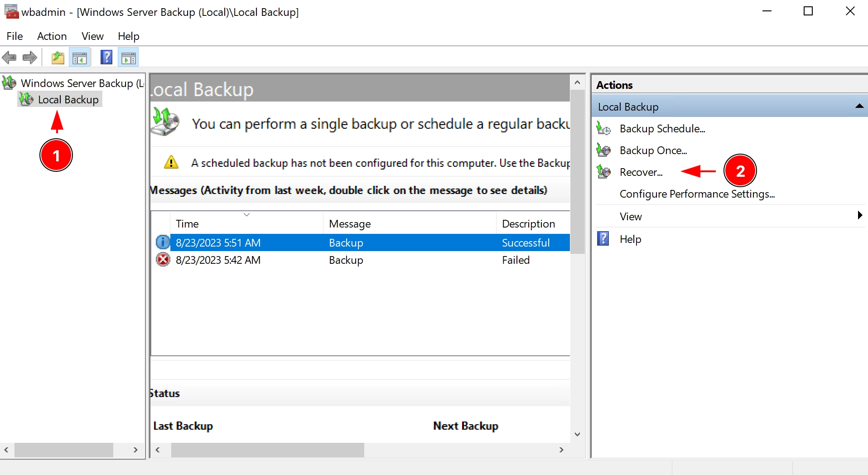Click the Up One Level folder icon
Viewport: 868px width, 475px height.
pyautogui.click(x=58, y=58)
